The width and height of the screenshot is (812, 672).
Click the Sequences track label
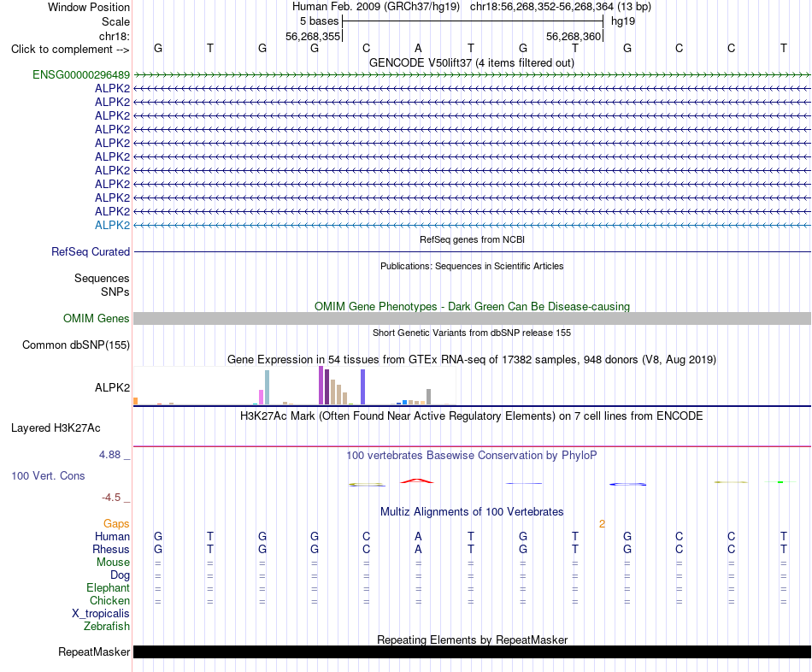[x=102, y=278]
